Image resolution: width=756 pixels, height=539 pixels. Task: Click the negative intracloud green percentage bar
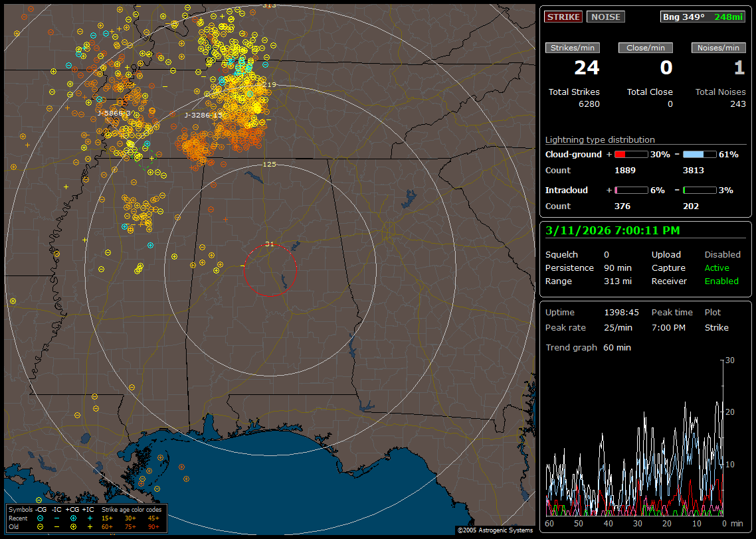click(700, 190)
